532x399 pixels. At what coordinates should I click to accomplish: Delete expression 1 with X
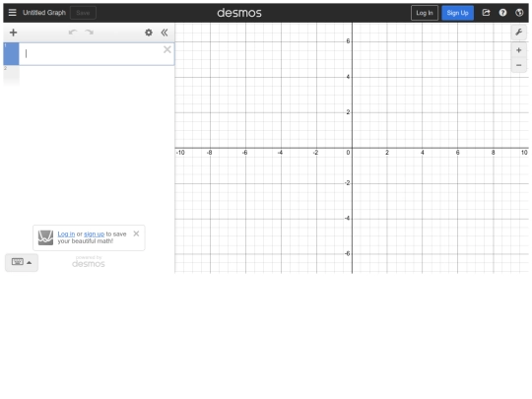click(166, 49)
